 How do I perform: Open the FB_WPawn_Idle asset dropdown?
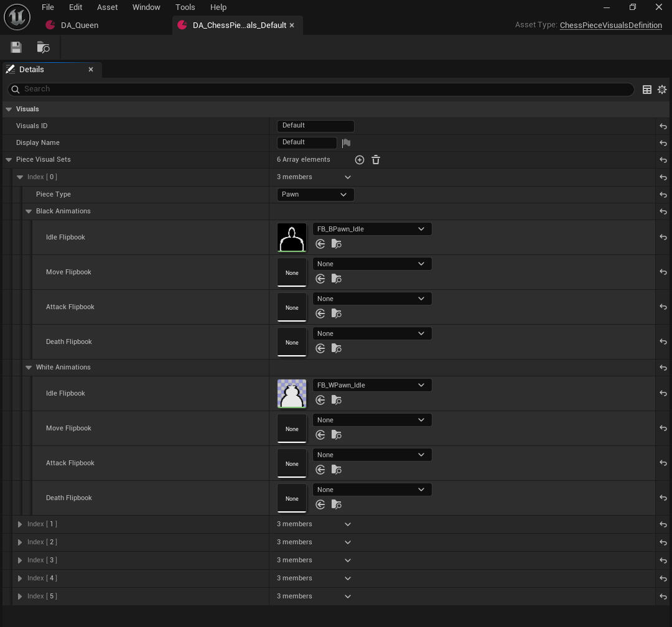[372, 385]
